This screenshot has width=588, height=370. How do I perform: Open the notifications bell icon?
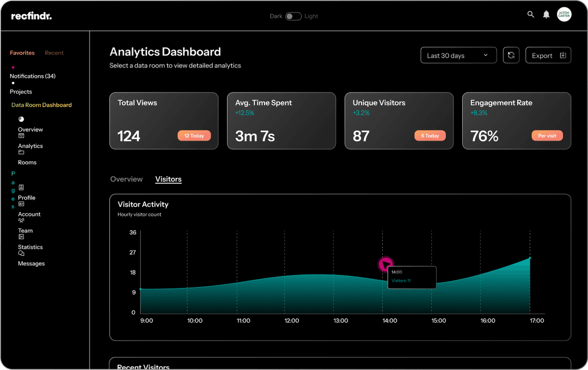pos(546,15)
